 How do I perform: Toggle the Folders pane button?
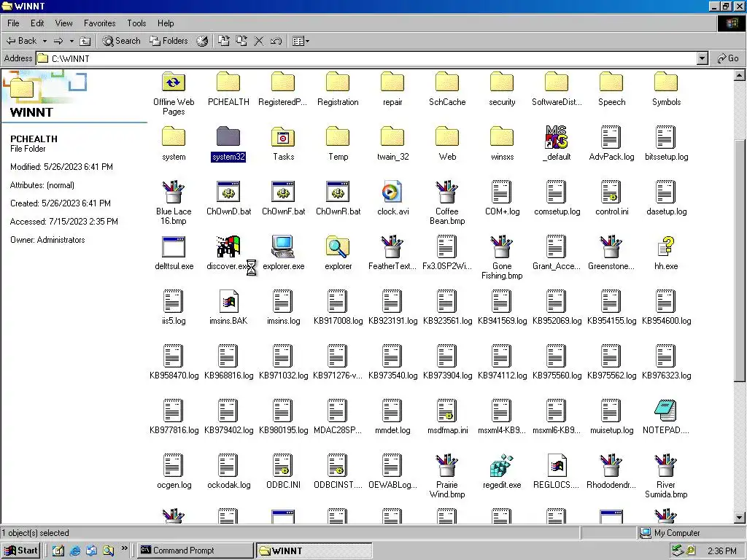tap(169, 41)
